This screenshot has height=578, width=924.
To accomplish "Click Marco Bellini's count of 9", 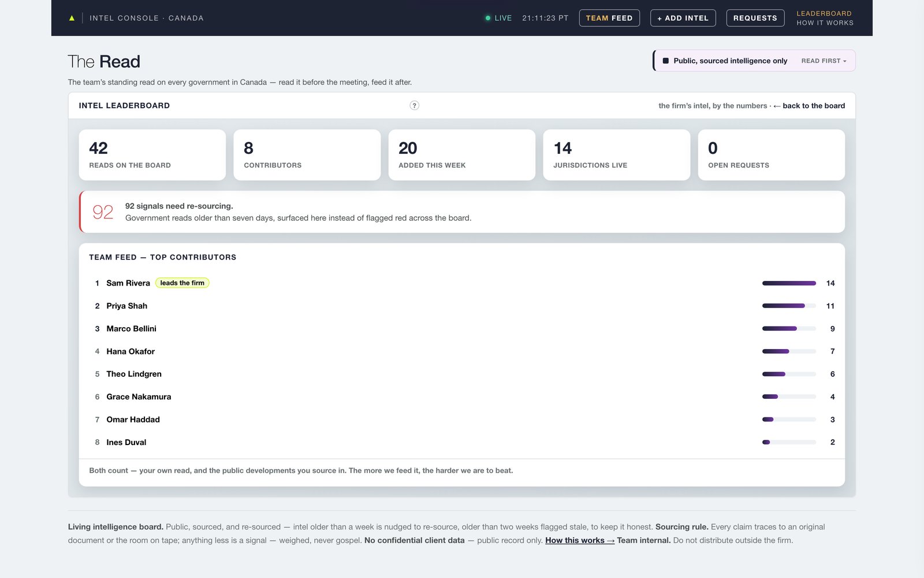I will 832,328.
